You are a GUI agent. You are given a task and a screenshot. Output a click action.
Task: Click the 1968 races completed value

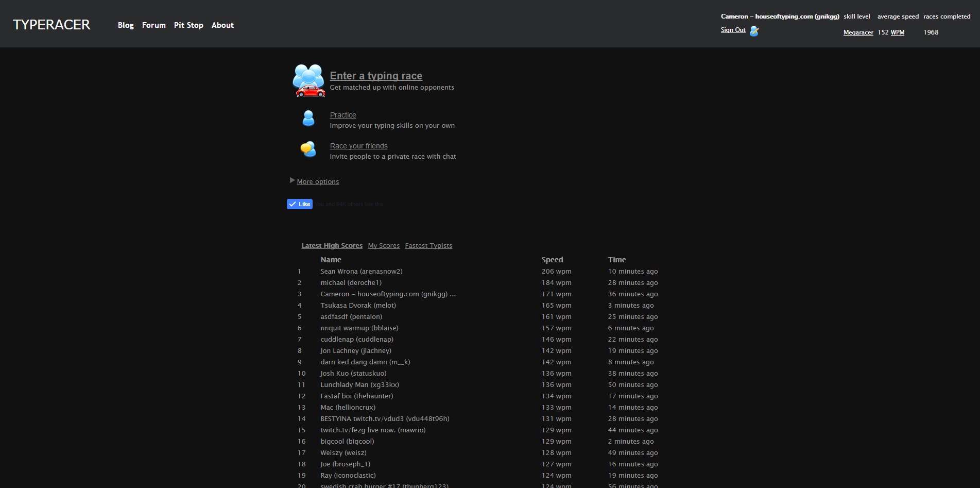pos(931,32)
